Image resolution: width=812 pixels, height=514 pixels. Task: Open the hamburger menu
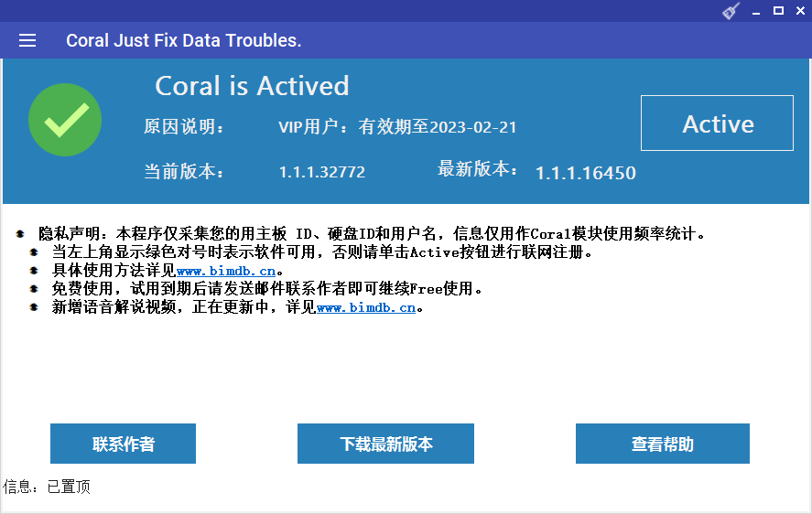click(27, 40)
